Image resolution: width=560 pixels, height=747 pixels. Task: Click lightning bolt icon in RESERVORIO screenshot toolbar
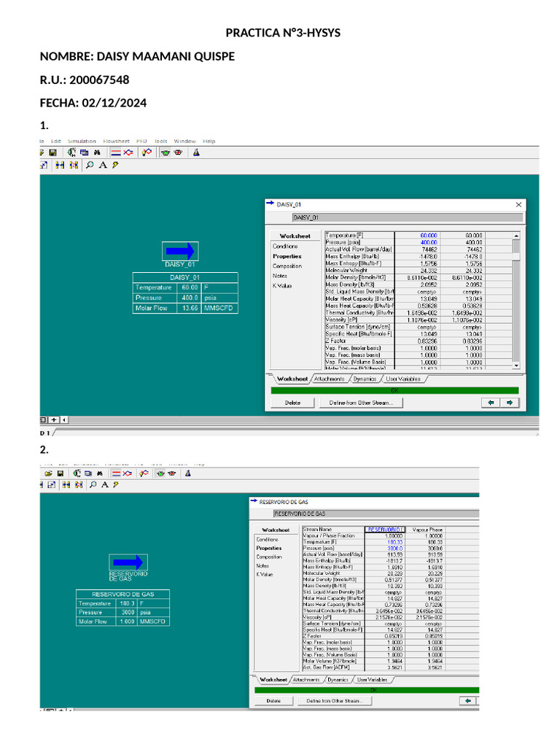click(116, 484)
